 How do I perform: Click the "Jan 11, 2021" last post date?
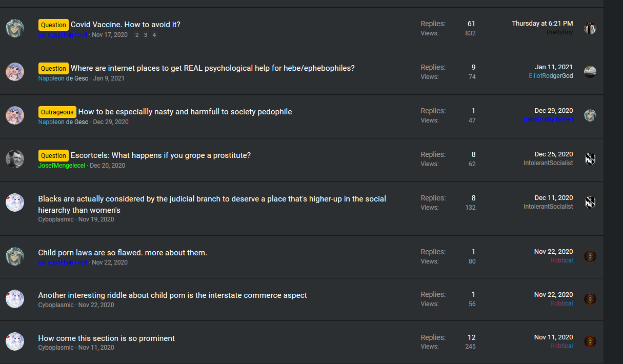coord(554,67)
